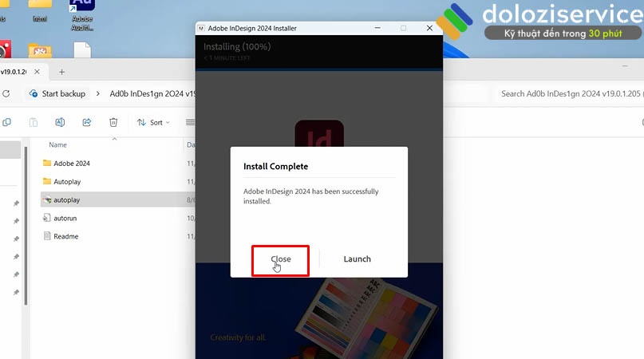The height and width of the screenshot is (359, 644).
Task: Click the Adobe icon in installer title bar
Action: click(201, 29)
